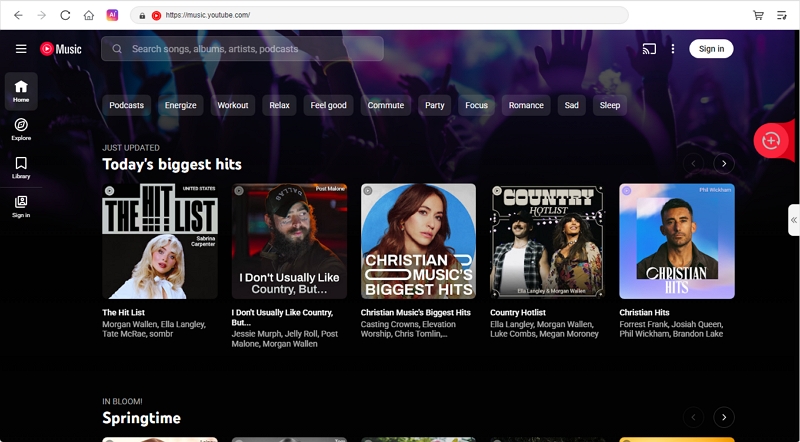Show next items in Today's biggest hits
This screenshot has height=442, width=800.
click(724, 164)
